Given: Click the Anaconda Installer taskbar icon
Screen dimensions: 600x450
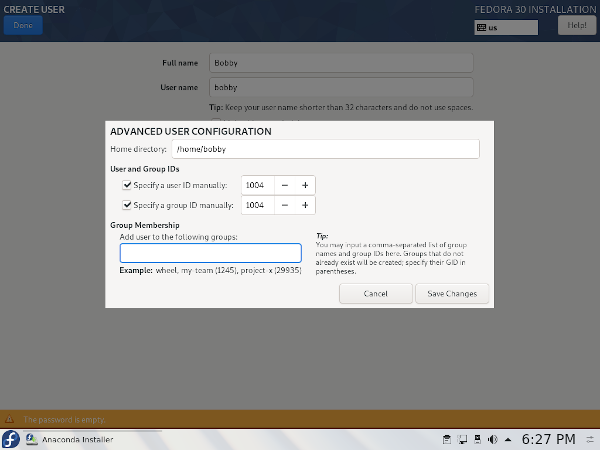Looking at the screenshot, I should click(x=33, y=439).
